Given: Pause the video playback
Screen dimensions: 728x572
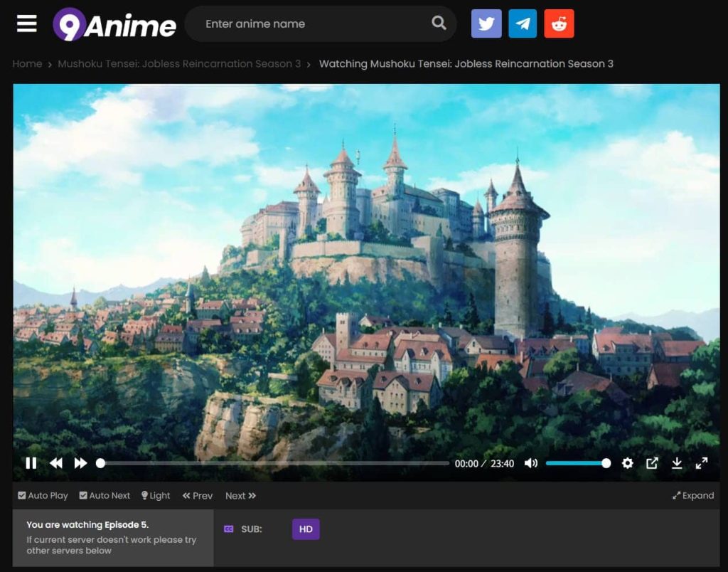Looking at the screenshot, I should 31,463.
